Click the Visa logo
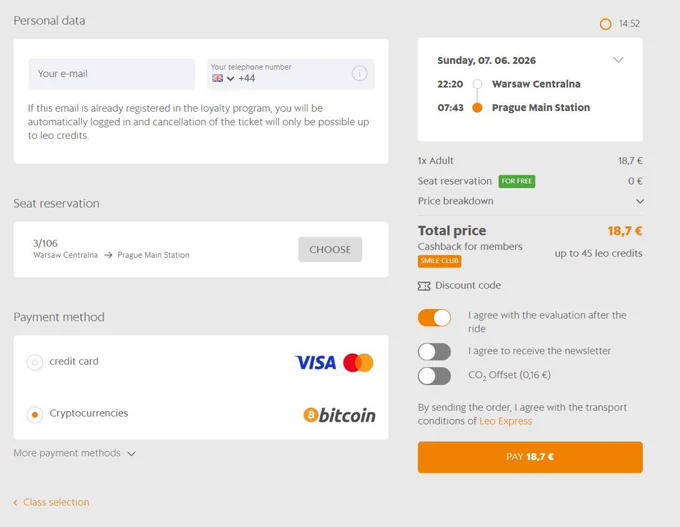The height and width of the screenshot is (527, 680). point(316,363)
